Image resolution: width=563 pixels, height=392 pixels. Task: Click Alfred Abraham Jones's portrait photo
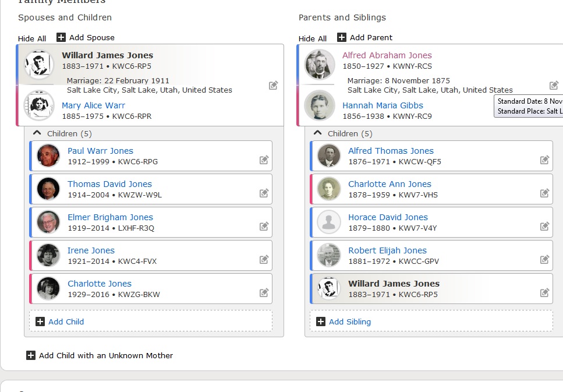pyautogui.click(x=320, y=65)
